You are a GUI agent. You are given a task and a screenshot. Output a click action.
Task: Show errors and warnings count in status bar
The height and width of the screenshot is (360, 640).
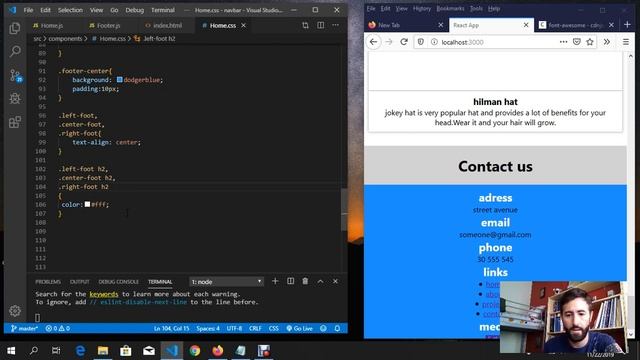pyautogui.click(x=58, y=328)
